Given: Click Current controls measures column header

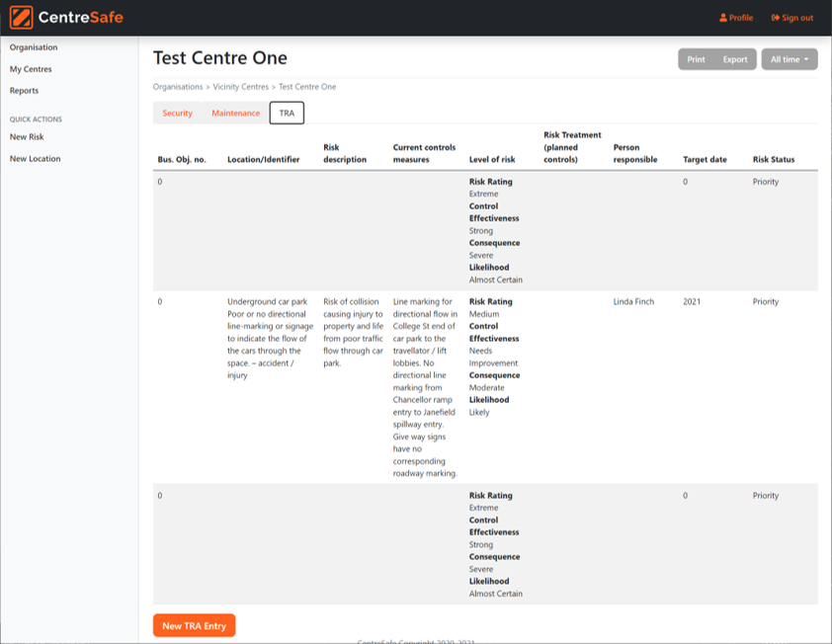Looking at the screenshot, I should point(424,153).
